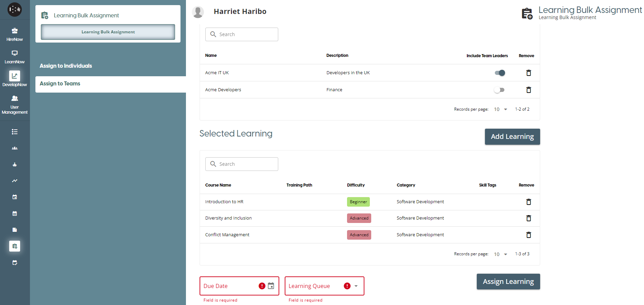
Task: Click the user profile avatar
Action: (x=198, y=12)
